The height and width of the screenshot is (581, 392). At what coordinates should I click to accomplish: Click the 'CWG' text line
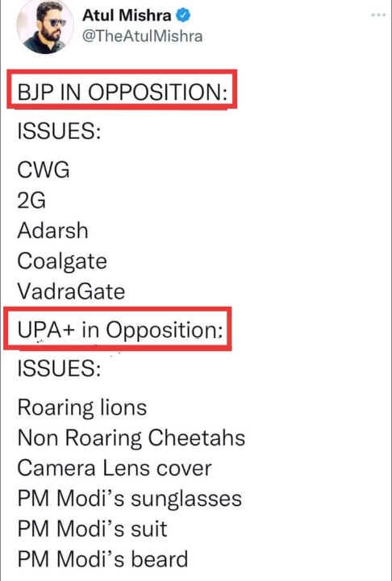[44, 169]
